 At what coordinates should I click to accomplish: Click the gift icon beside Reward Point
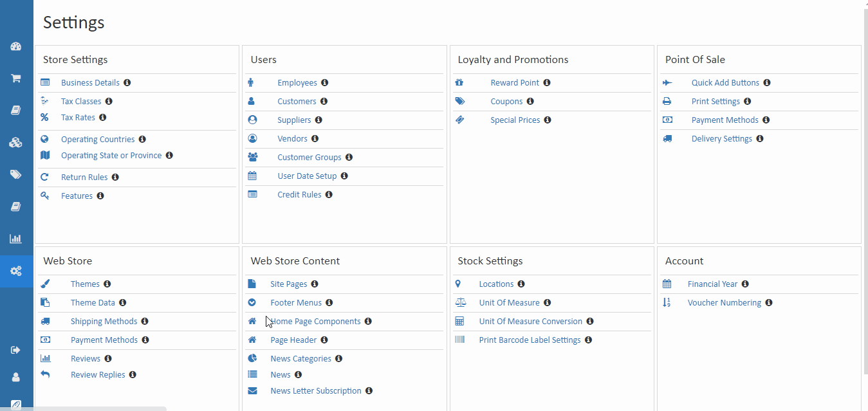pos(459,83)
